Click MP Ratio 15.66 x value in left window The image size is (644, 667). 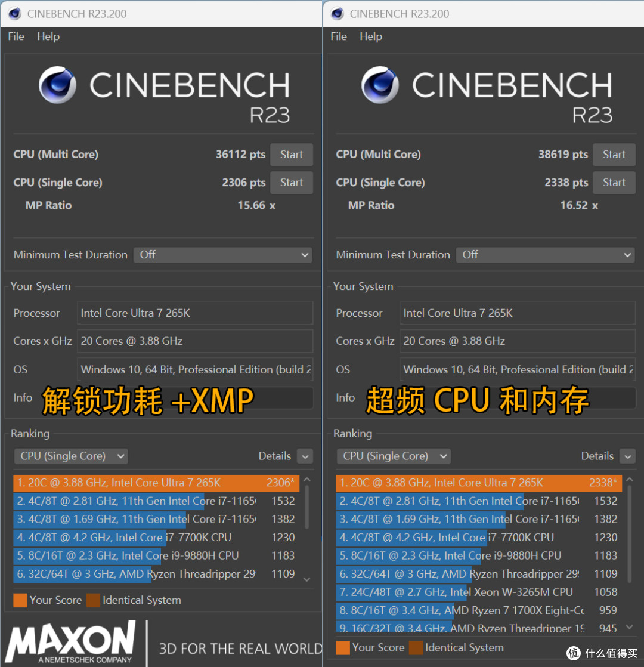pyautogui.click(x=256, y=205)
